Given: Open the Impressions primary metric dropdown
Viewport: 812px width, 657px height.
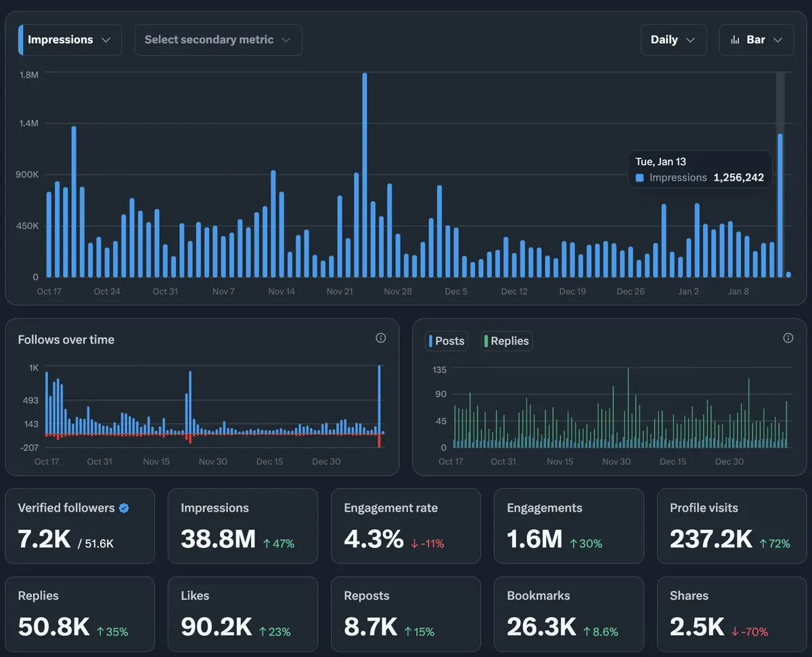Looking at the screenshot, I should (70, 40).
